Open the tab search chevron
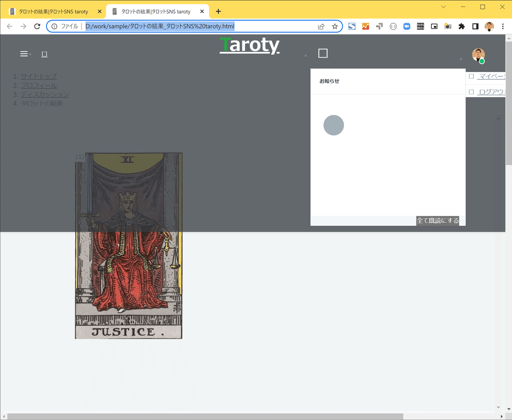 444,6
